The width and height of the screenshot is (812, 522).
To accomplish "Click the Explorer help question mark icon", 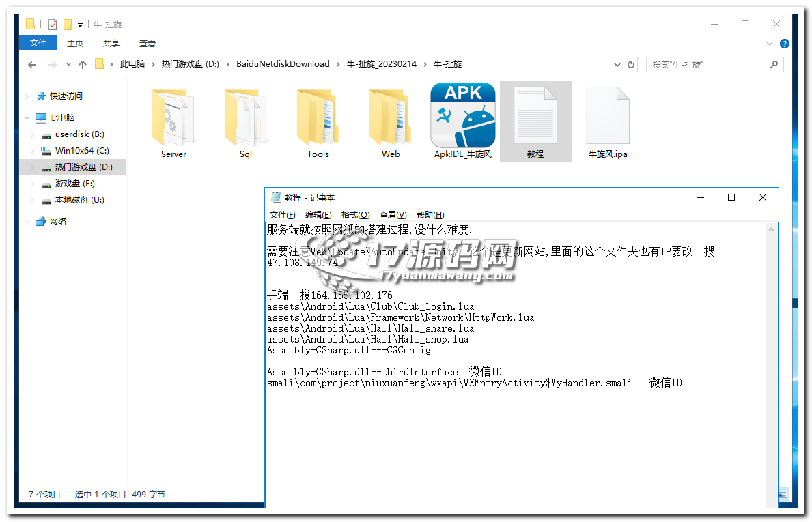I will pos(785,43).
